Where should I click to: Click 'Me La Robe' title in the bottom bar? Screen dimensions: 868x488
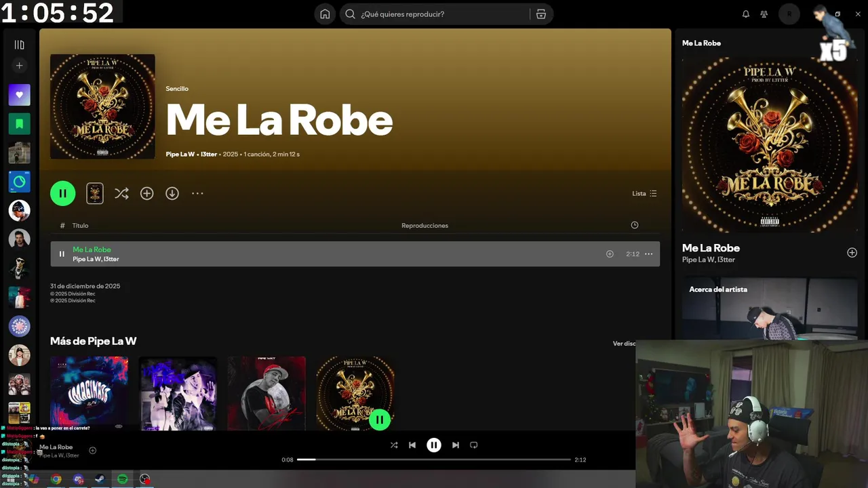(x=56, y=447)
